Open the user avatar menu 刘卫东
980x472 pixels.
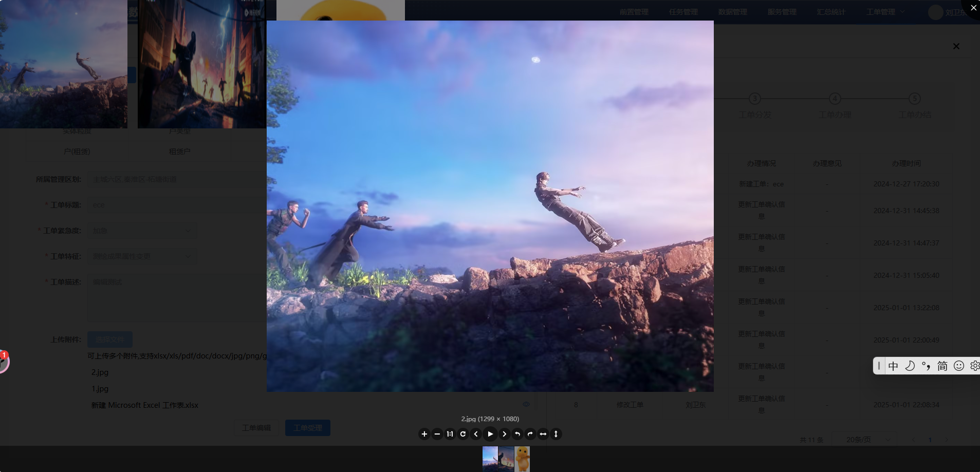948,12
